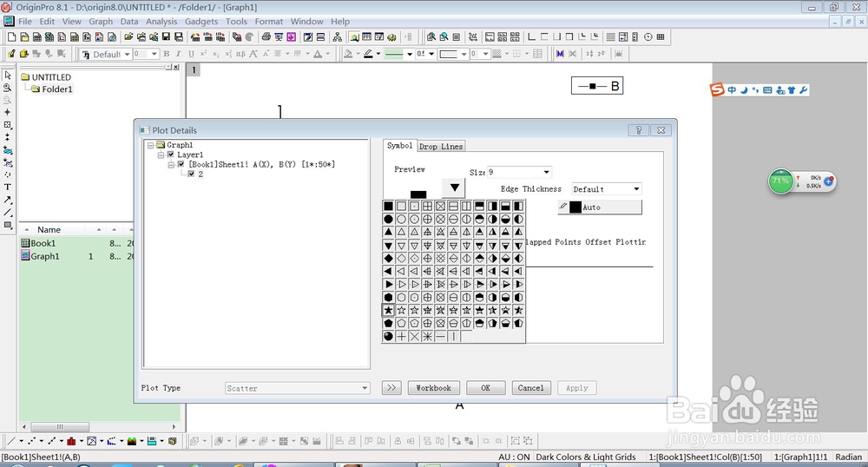Click the Name column header
Image resolution: width=868 pixels, height=467 pixels.
click(x=49, y=230)
